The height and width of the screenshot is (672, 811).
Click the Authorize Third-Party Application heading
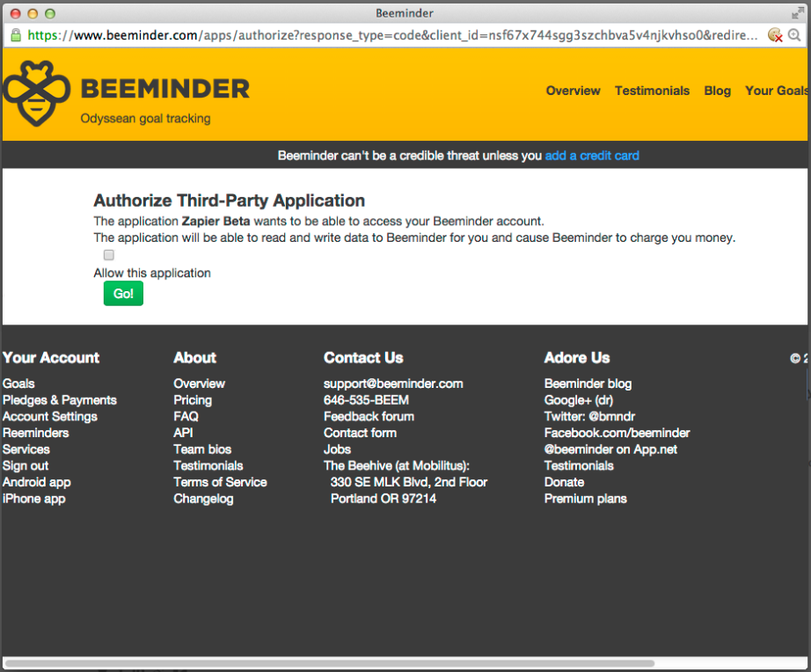229,201
